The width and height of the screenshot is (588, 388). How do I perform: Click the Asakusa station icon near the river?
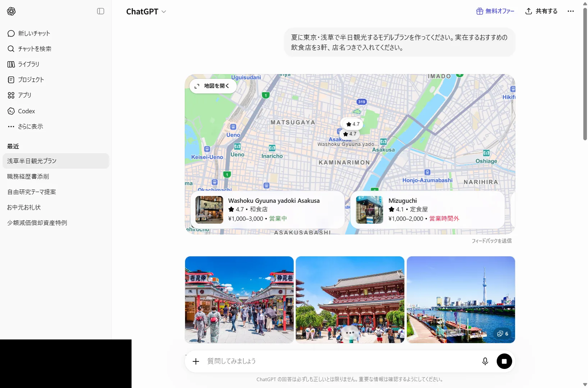(x=383, y=142)
